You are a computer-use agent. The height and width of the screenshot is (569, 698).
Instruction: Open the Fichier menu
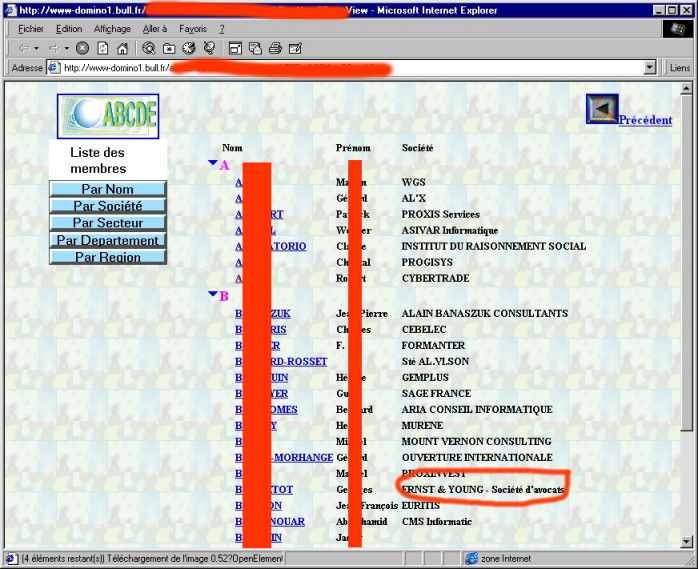coord(31,29)
